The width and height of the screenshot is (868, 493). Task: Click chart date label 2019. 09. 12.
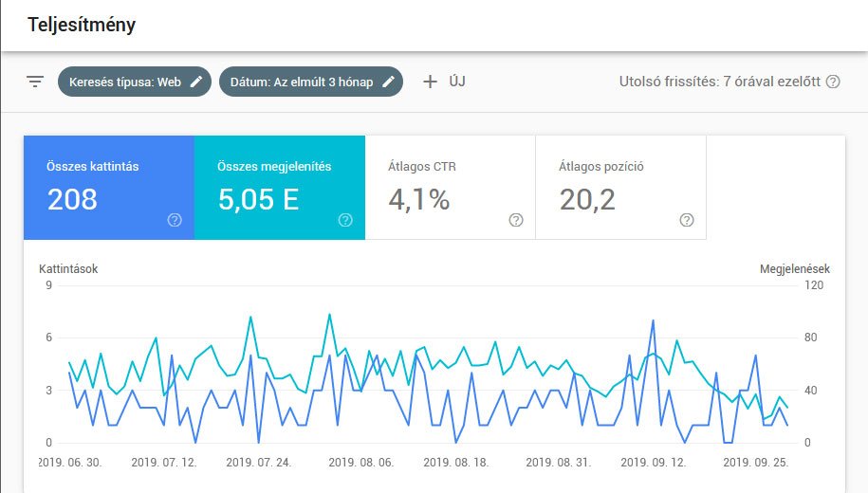point(653,463)
